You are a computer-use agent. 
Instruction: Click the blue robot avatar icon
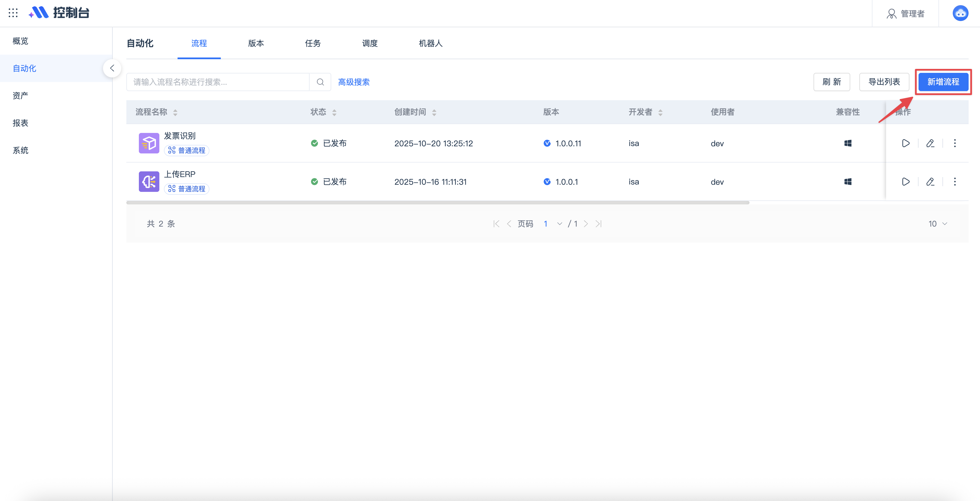click(x=960, y=13)
